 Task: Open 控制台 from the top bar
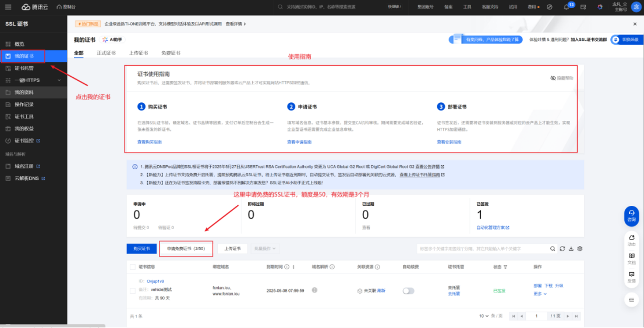point(66,7)
